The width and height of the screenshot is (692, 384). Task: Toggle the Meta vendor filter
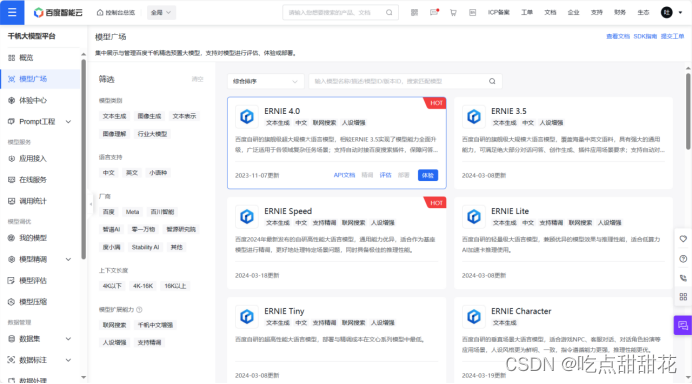[132, 212]
